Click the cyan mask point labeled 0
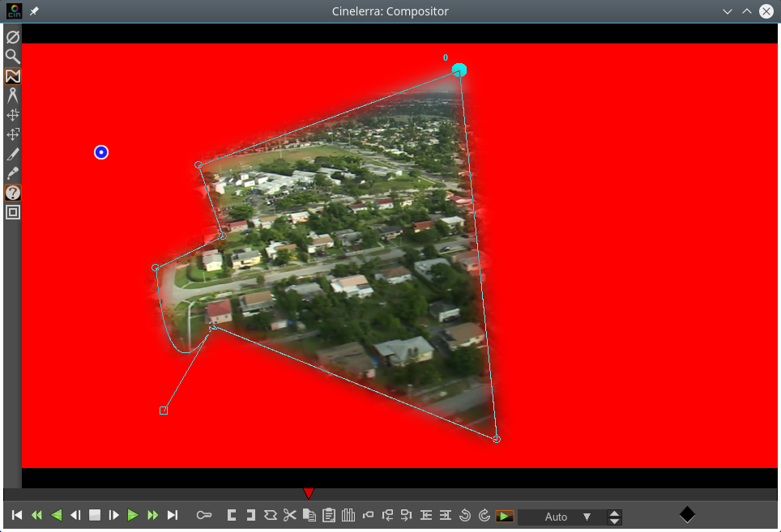The image size is (781, 532). click(459, 70)
